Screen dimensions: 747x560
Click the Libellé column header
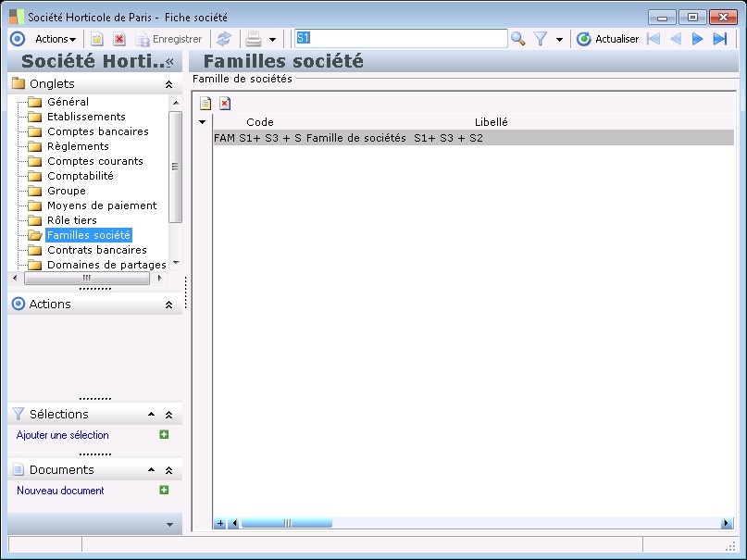tap(492, 122)
